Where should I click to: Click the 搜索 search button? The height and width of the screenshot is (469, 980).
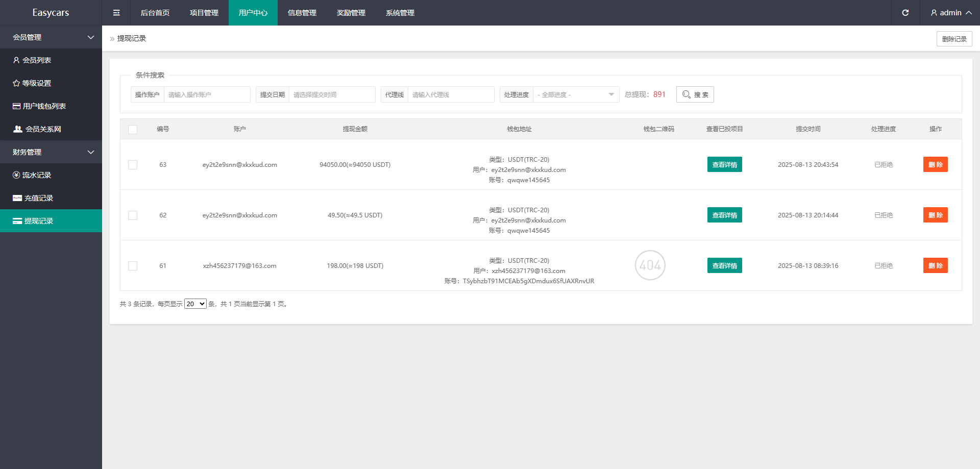pos(695,95)
